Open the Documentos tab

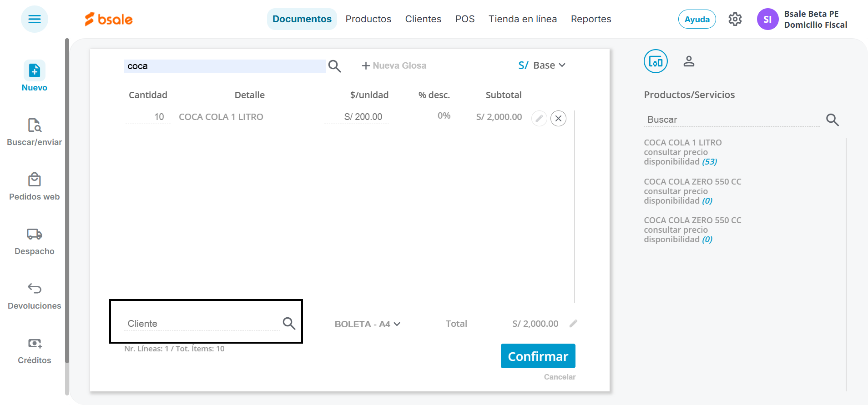pyautogui.click(x=302, y=19)
